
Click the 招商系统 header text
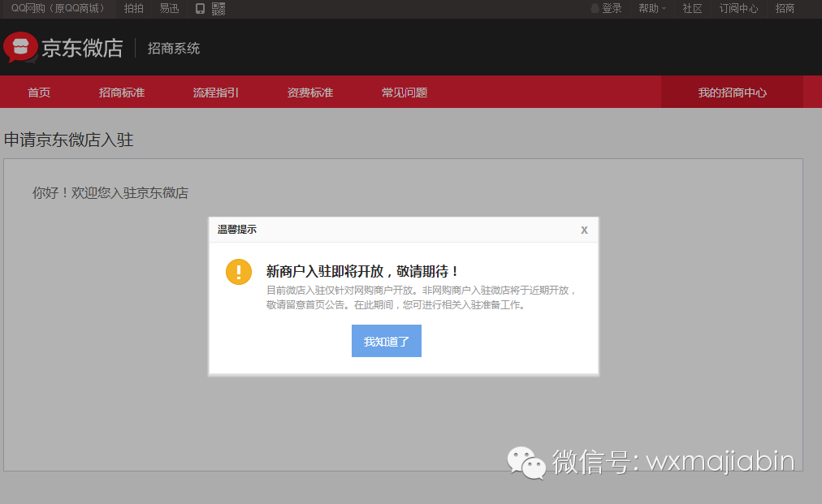(174, 48)
